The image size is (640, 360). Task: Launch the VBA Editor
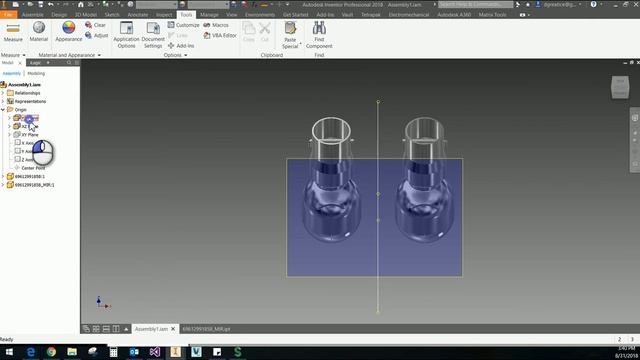tap(220, 36)
